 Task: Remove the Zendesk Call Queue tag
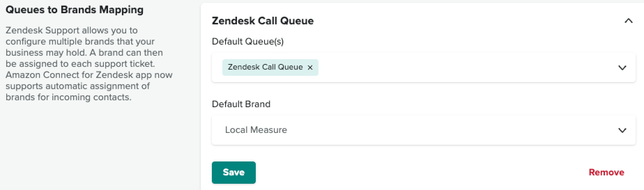tap(310, 68)
